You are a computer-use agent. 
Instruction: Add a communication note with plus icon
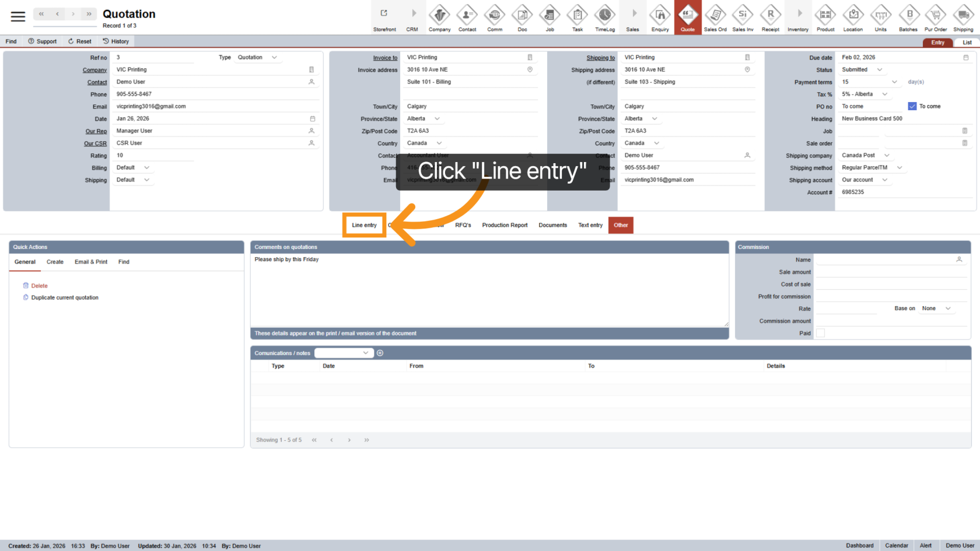(380, 353)
